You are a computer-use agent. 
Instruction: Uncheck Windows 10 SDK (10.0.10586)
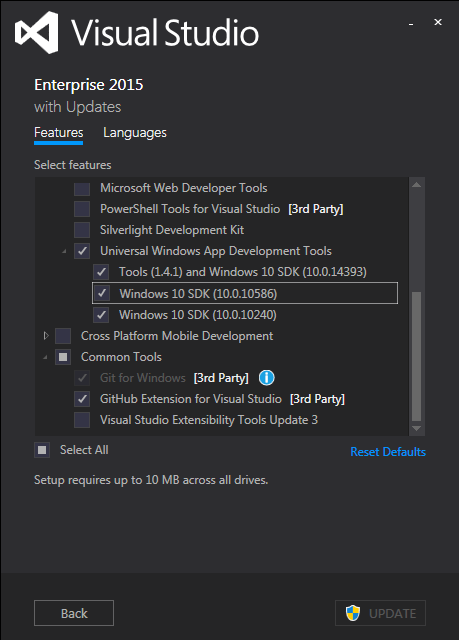[x=102, y=293]
